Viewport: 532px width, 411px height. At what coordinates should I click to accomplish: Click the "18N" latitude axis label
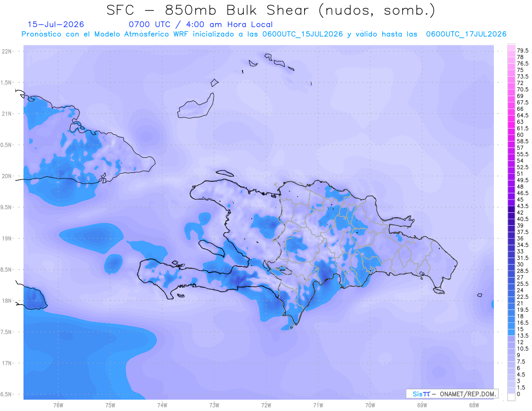coord(7,301)
